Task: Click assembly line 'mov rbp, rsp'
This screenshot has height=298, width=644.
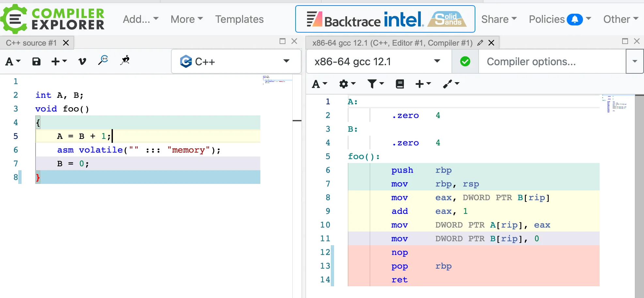Action: coord(435,184)
